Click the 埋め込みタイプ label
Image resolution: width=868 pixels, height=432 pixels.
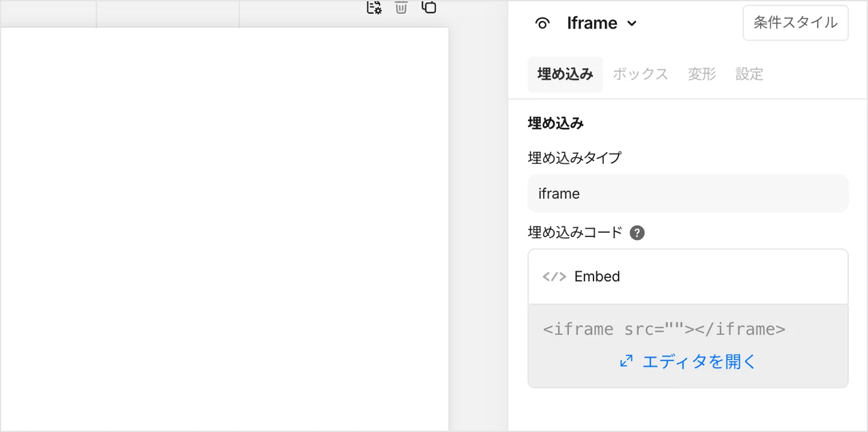574,158
